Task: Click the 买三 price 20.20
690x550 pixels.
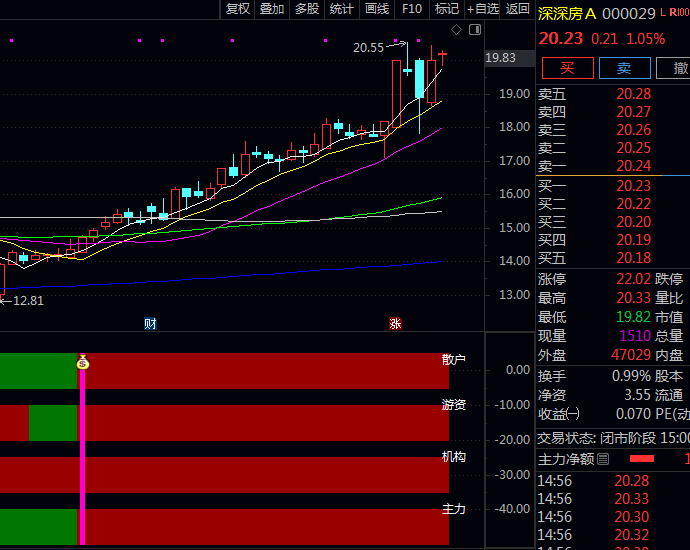Action: click(633, 222)
